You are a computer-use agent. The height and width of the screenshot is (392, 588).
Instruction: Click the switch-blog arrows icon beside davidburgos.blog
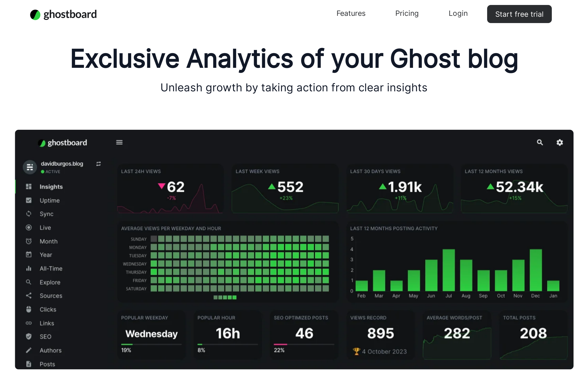tap(99, 164)
